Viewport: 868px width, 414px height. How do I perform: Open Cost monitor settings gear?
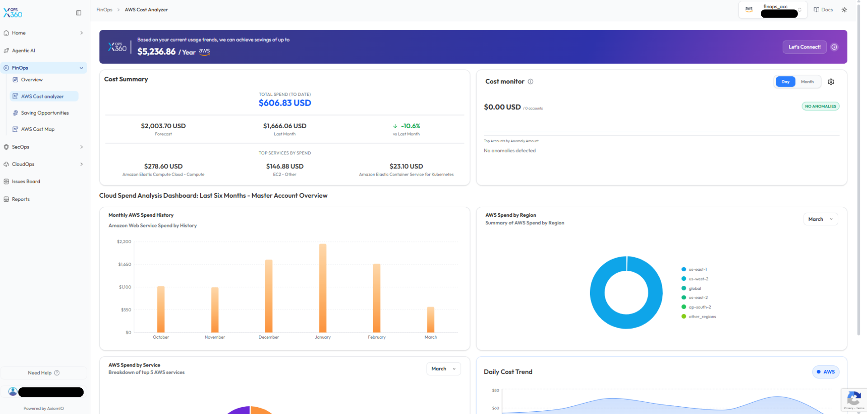click(830, 82)
